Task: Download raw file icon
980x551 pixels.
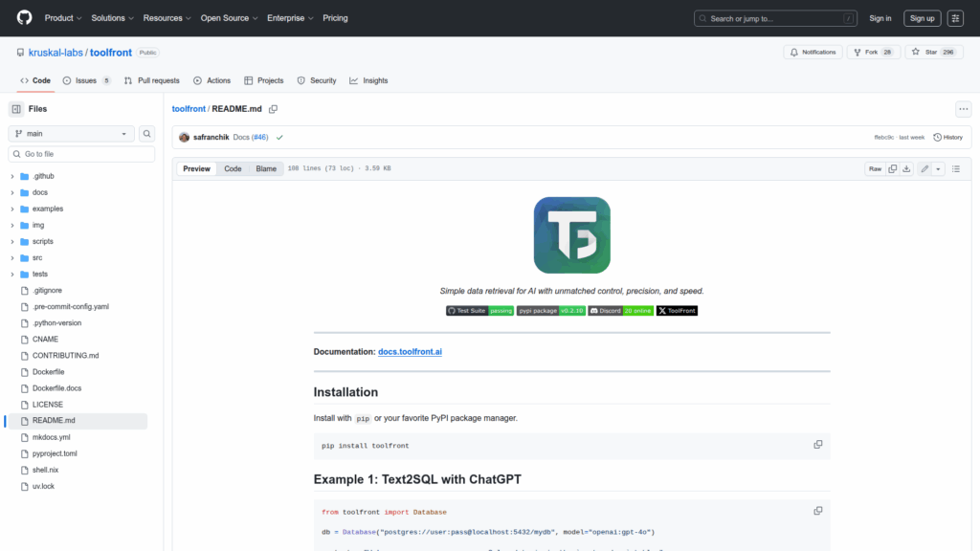Action: 906,168
